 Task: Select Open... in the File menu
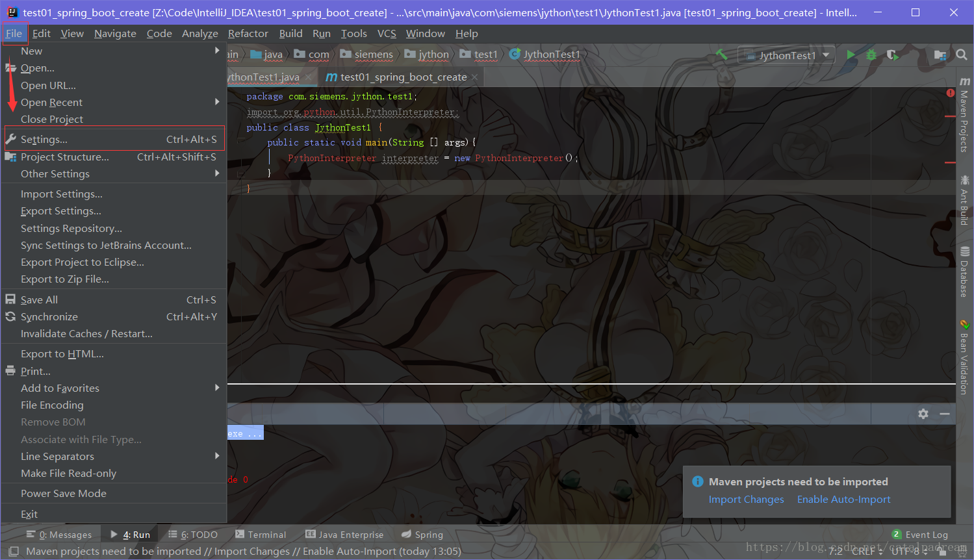point(114,68)
